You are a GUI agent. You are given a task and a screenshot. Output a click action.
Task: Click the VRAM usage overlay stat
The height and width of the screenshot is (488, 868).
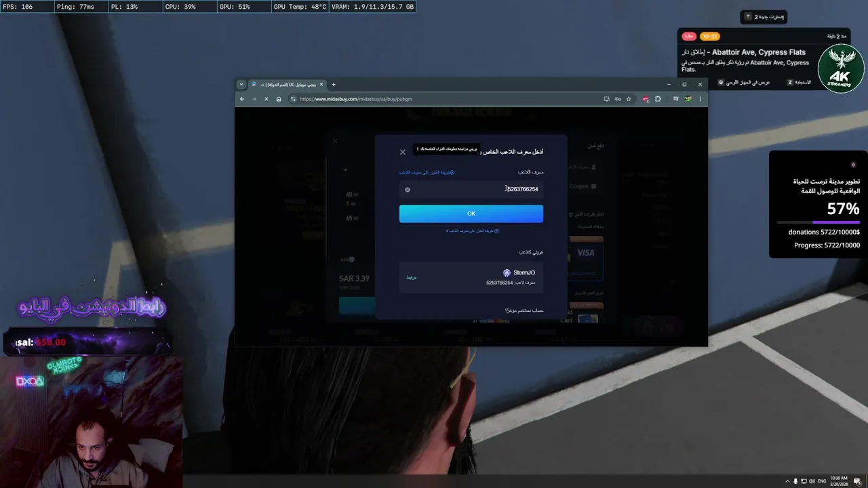click(372, 7)
